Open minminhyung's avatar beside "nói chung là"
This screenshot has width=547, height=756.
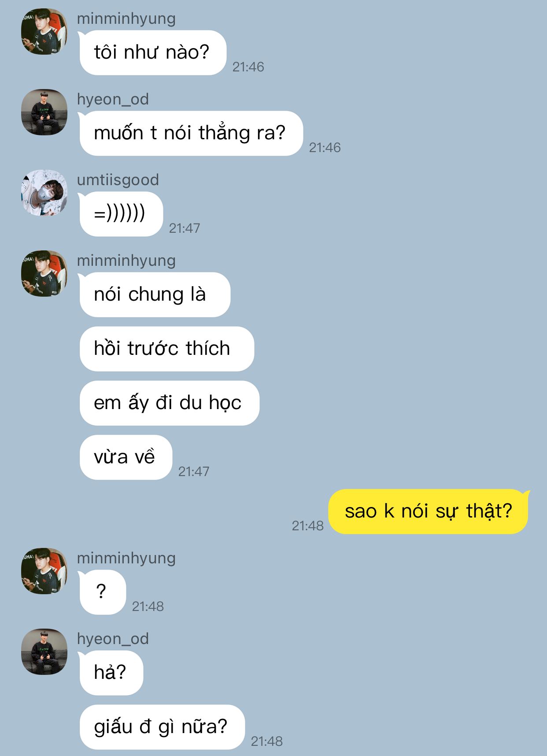44,273
